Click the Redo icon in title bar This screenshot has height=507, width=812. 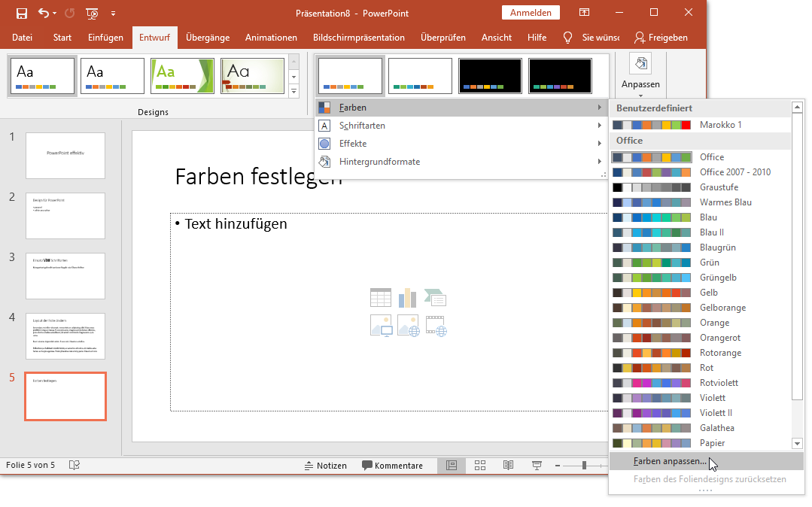pyautogui.click(x=69, y=14)
